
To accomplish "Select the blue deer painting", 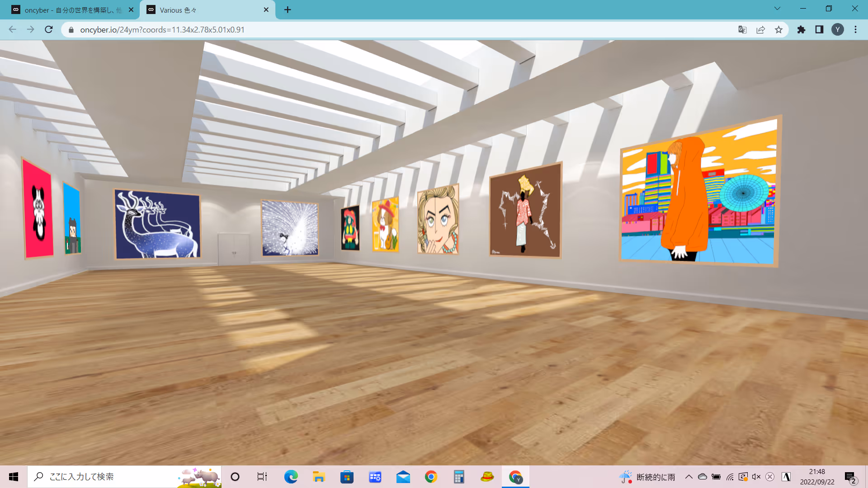I will [x=157, y=225].
